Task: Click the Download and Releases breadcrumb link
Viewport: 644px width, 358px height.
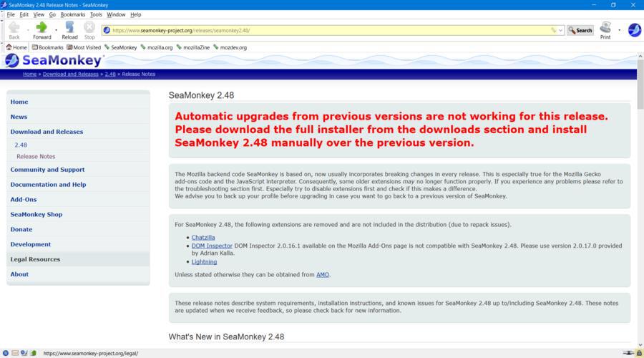Action: [71, 74]
